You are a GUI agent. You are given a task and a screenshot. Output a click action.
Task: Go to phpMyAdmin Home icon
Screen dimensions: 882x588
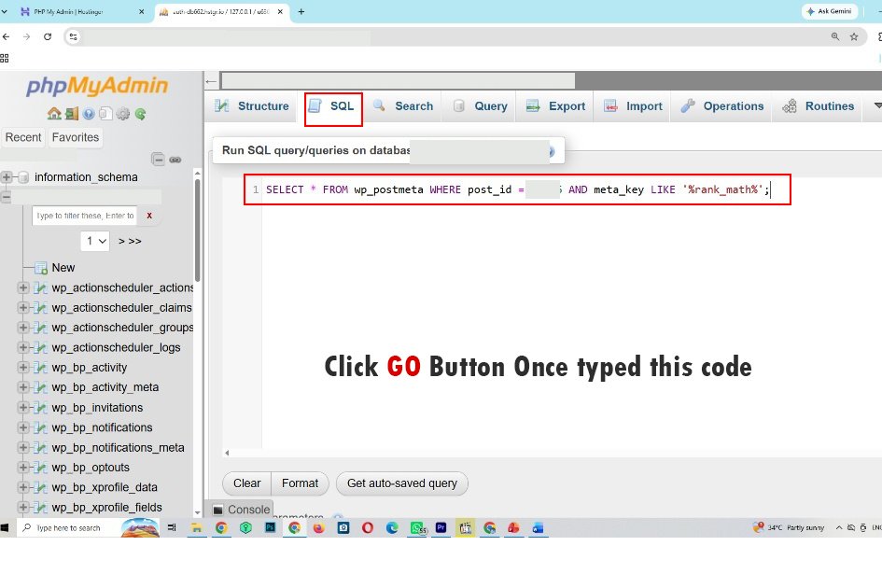[54, 114]
